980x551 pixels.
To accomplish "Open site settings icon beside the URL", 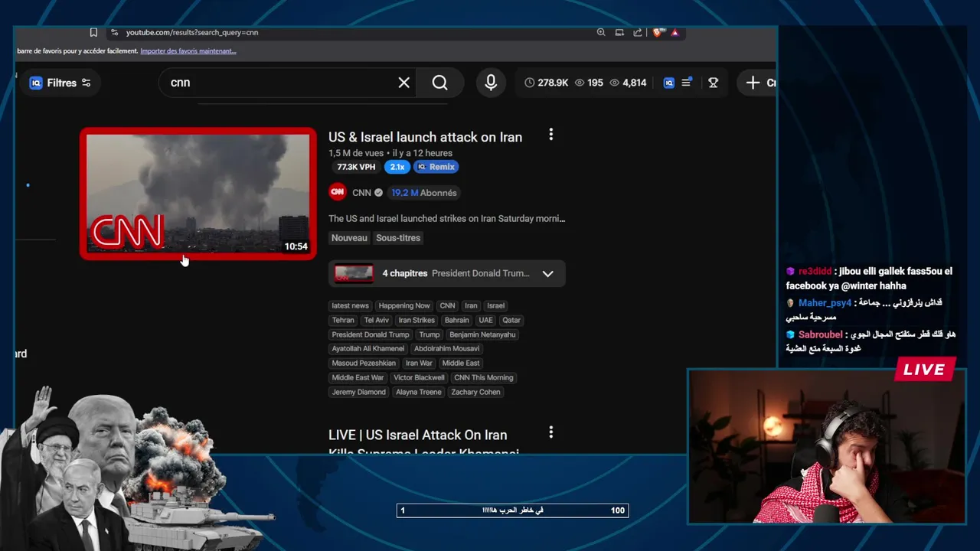I will [x=114, y=32].
